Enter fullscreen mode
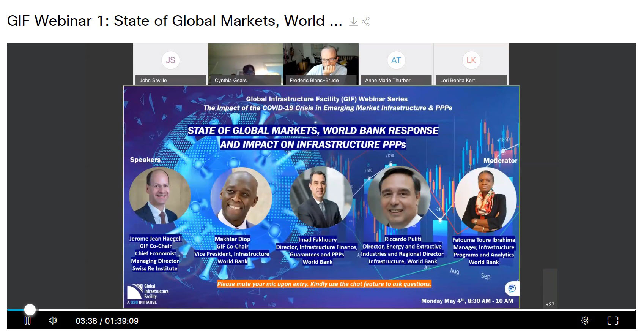644x334 pixels. [x=613, y=320]
